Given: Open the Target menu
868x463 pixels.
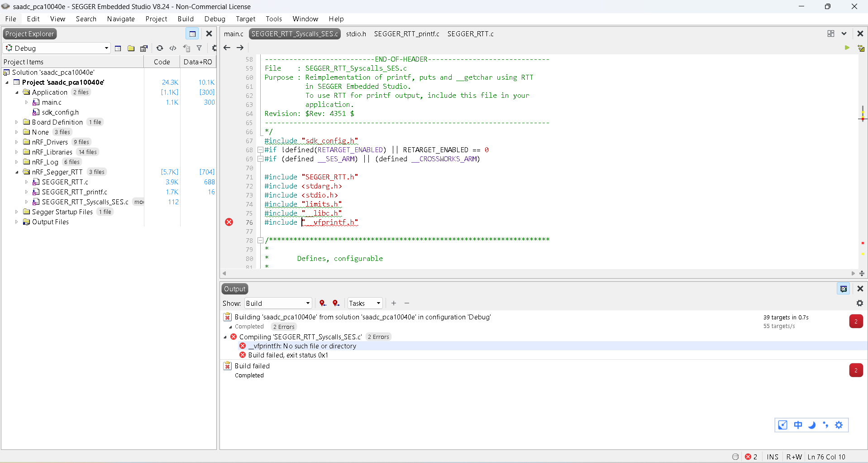Looking at the screenshot, I should click(x=246, y=19).
